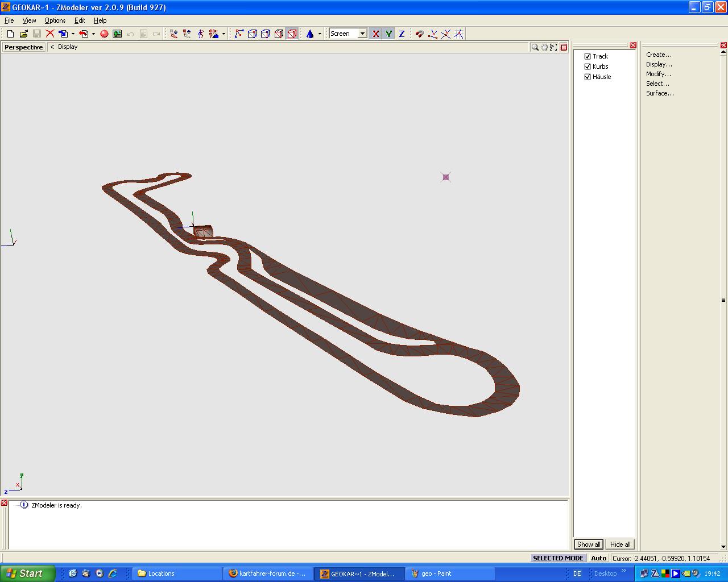The height and width of the screenshot is (582, 728).
Task: Click the red magnet snap icon
Action: [420, 34]
